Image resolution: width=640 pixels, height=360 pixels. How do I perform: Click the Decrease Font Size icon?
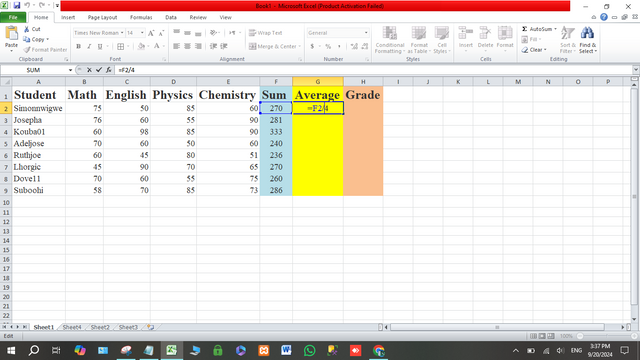(x=161, y=33)
